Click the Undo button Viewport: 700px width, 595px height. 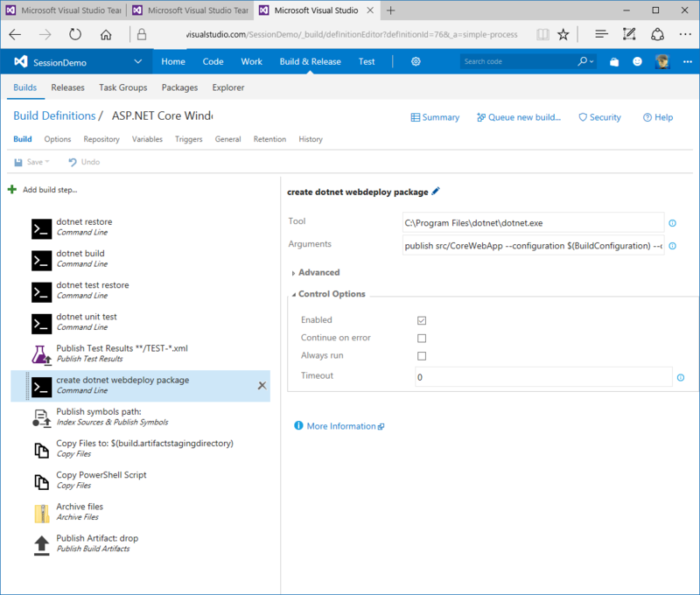84,162
